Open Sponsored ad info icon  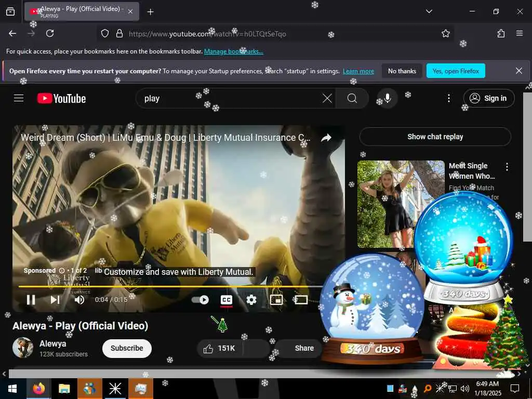point(62,271)
